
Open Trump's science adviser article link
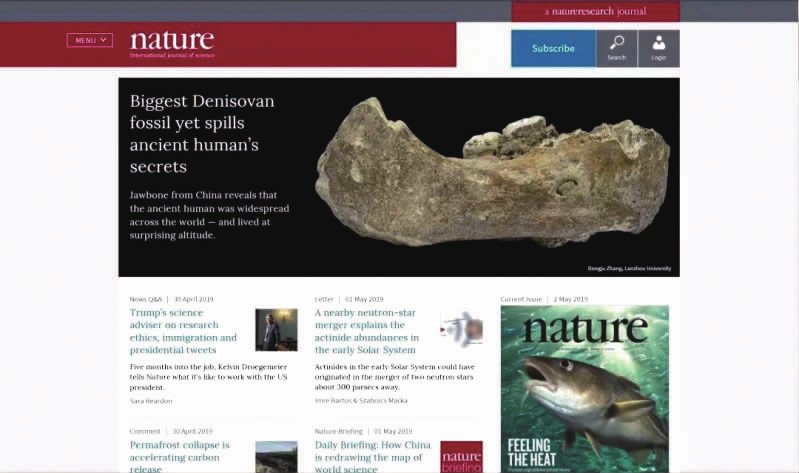click(x=183, y=331)
